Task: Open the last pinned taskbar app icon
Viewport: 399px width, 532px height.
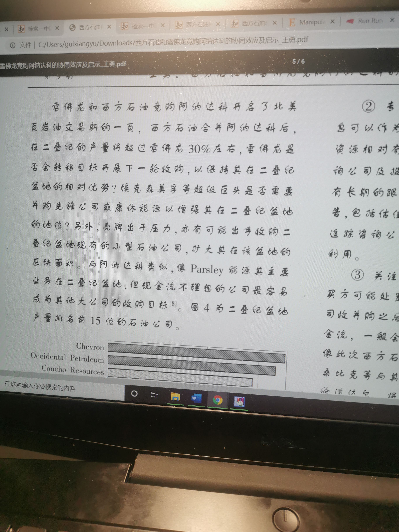Action: point(239,402)
